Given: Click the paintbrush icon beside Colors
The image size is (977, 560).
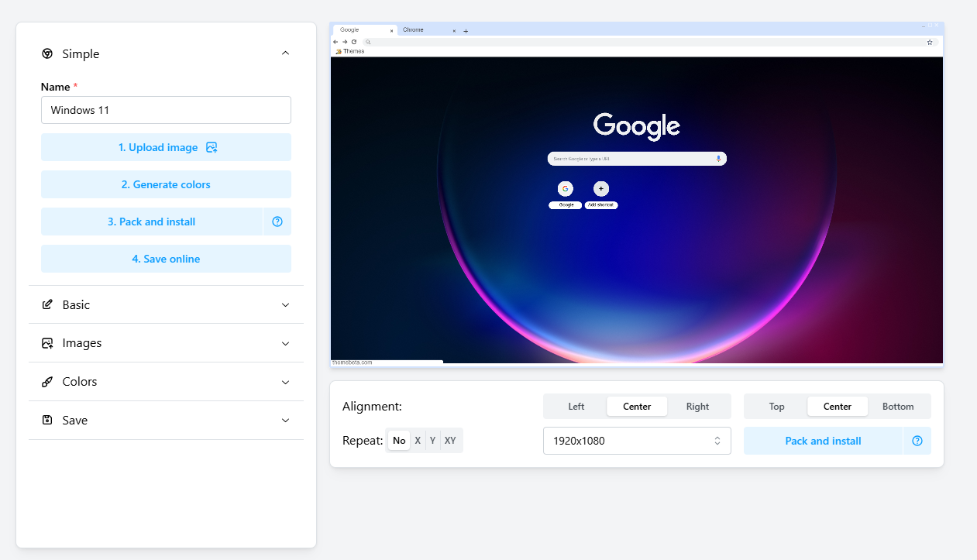Looking at the screenshot, I should pos(47,382).
